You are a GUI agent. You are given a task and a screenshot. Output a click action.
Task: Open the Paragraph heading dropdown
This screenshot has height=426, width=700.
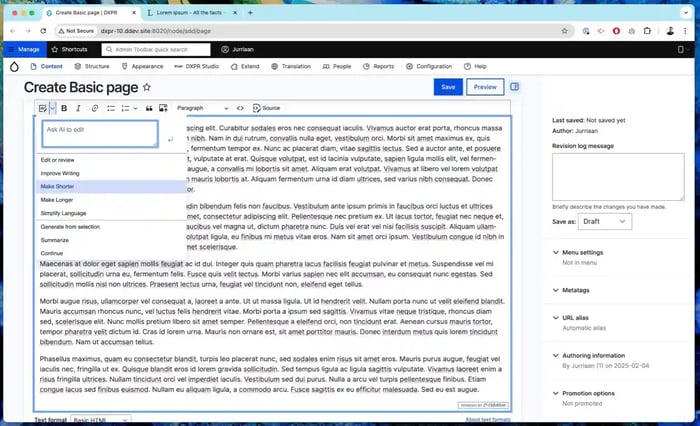point(202,108)
